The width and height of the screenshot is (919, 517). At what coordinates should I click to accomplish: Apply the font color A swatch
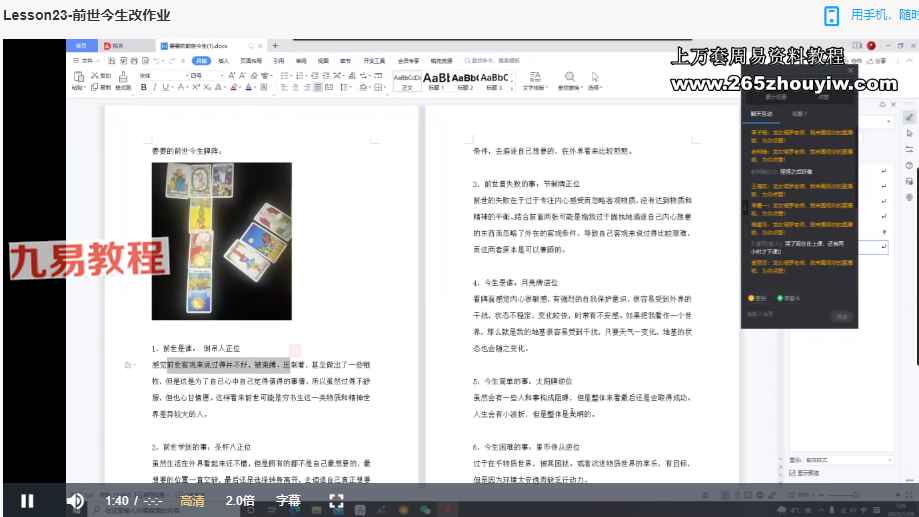(x=249, y=87)
